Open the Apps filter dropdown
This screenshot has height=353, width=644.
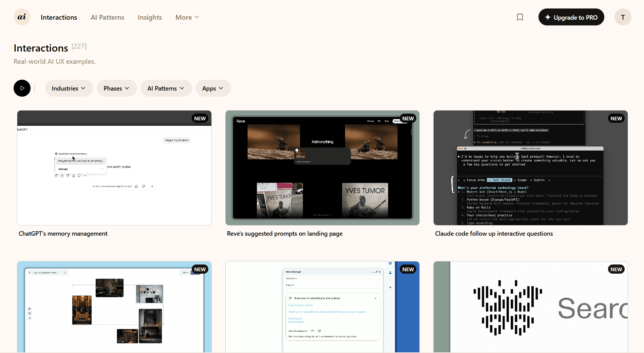tap(213, 88)
